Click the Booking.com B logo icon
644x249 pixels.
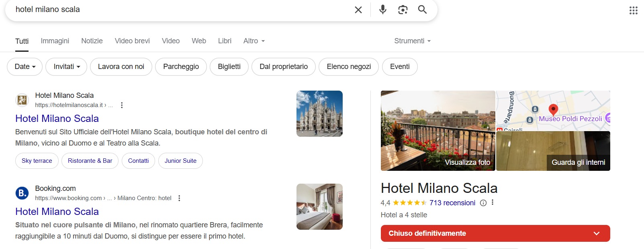click(22, 193)
